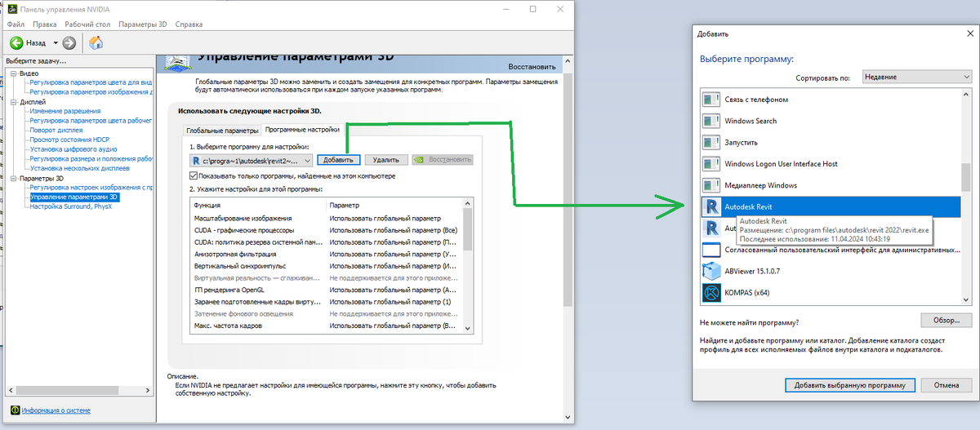Screen dimensions: 980x430
Task: Click the forward navigation arrow icon
Action: click(69, 42)
